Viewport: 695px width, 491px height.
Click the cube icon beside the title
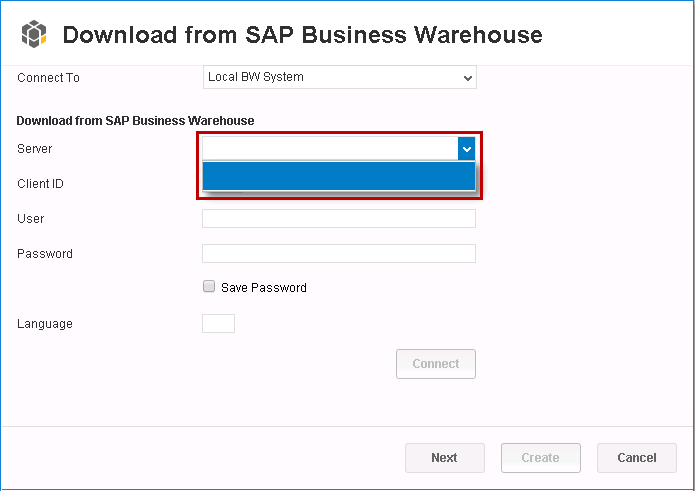[34, 34]
